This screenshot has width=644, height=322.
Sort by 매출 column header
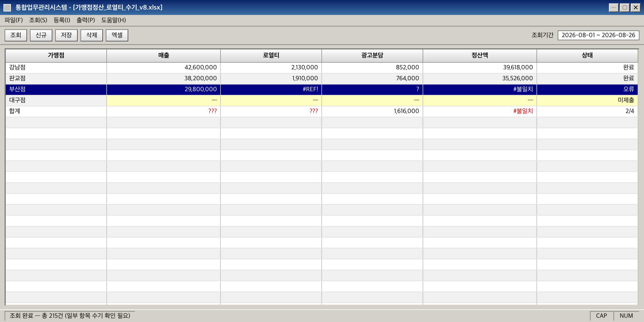click(164, 55)
